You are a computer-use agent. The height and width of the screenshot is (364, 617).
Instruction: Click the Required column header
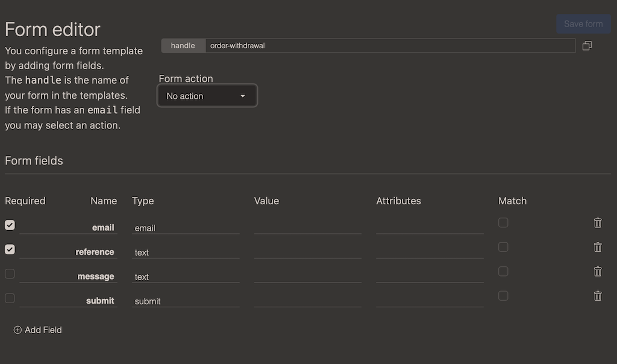click(25, 201)
